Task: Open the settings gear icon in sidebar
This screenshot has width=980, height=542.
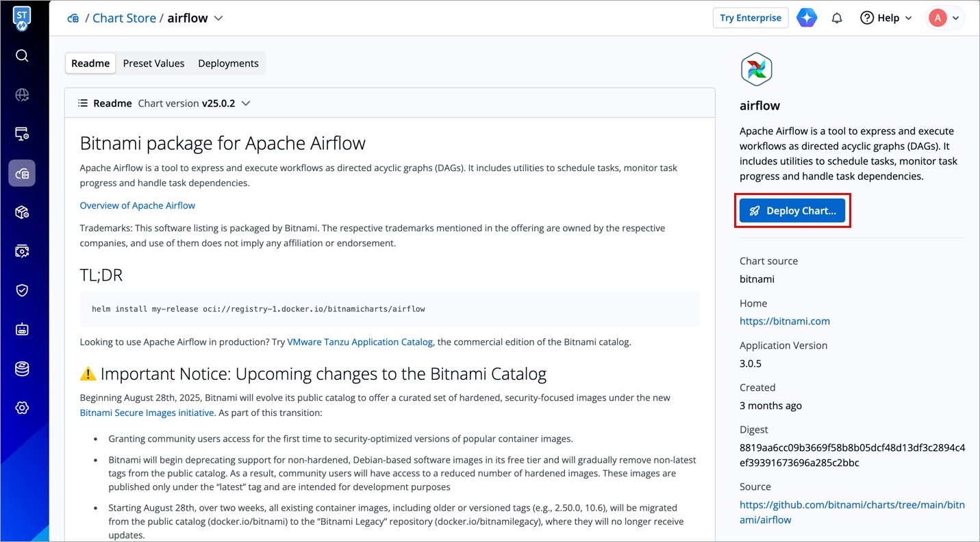Action: (x=22, y=408)
